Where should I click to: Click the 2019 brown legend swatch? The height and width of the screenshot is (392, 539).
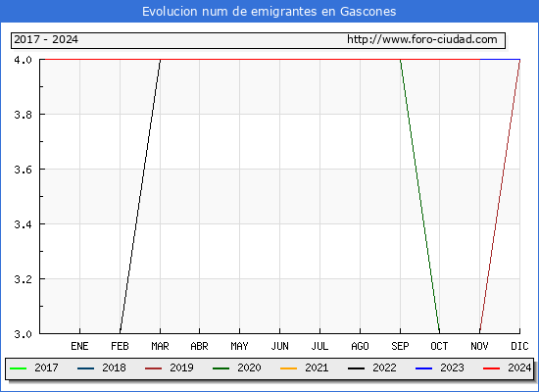[153, 368]
